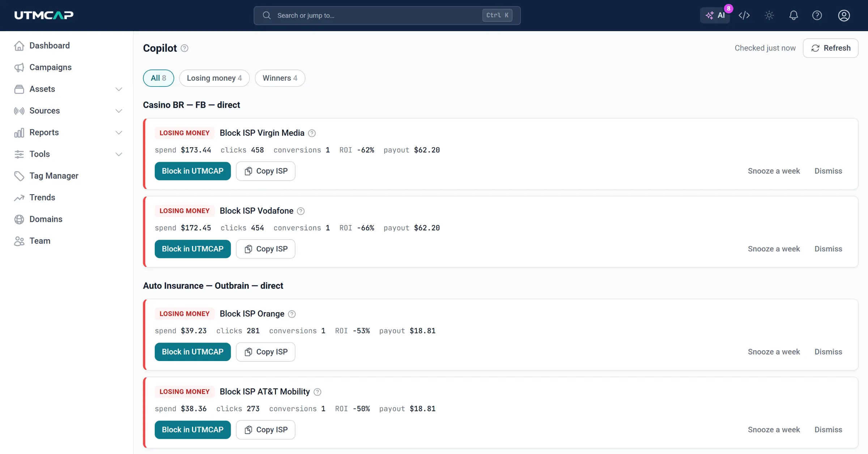The width and height of the screenshot is (868, 454).
Task: Copy ISP for Orange card
Action: tap(265, 352)
